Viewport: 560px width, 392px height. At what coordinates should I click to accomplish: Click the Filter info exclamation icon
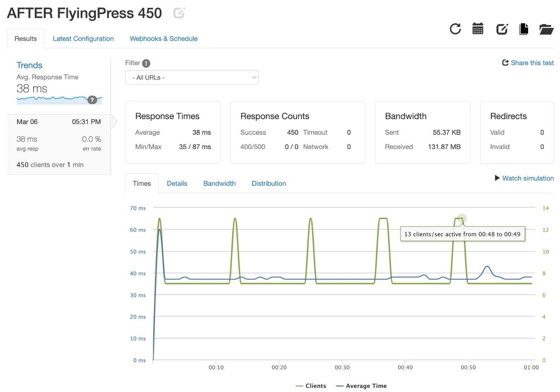(x=146, y=63)
